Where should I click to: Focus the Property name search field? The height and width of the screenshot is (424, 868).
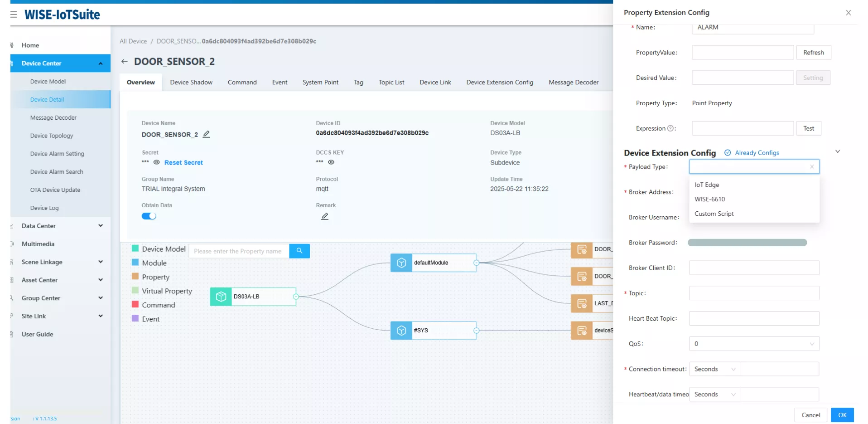pos(239,251)
